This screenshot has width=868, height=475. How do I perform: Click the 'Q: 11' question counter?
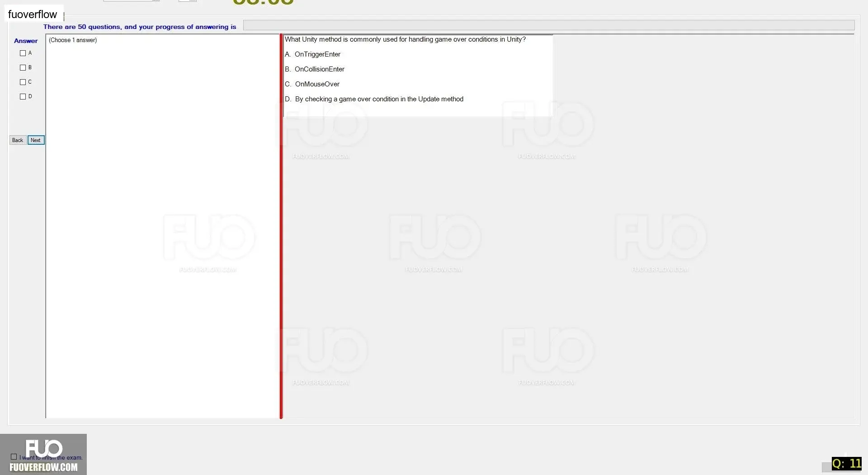pyautogui.click(x=847, y=464)
